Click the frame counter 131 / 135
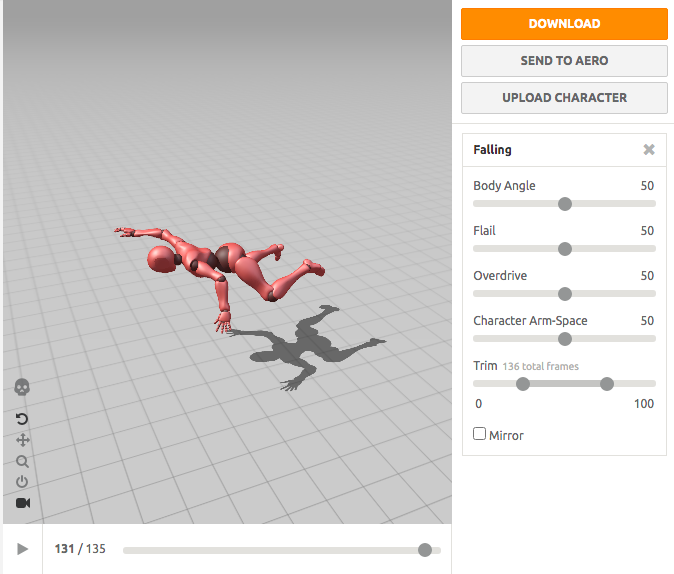This screenshot has height=574, width=674. click(80, 549)
